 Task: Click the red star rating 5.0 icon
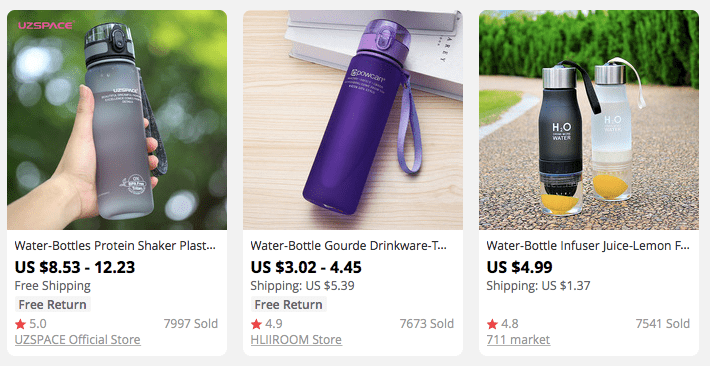click(x=20, y=324)
